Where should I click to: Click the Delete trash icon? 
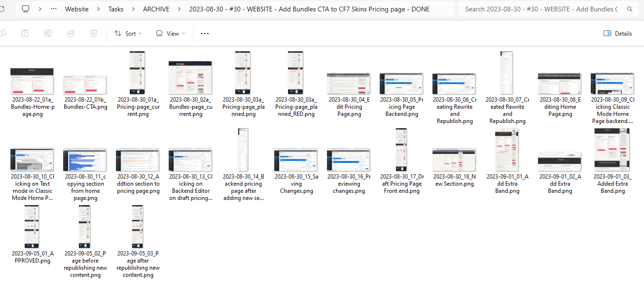94,33
